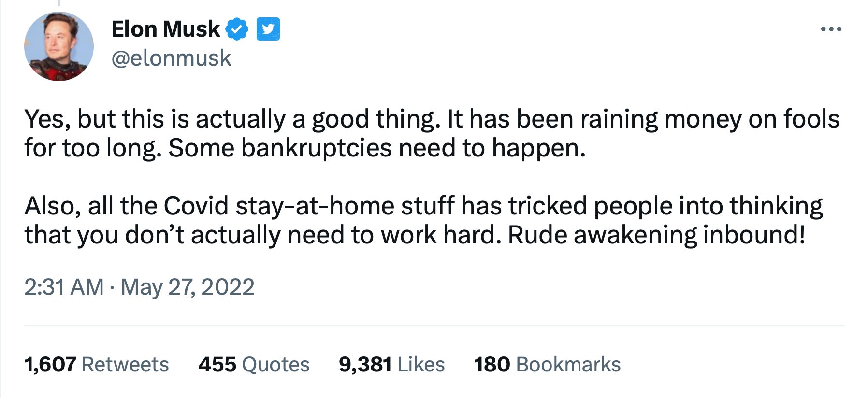
Task: Click the 180 bookmark count number
Action: (x=492, y=365)
